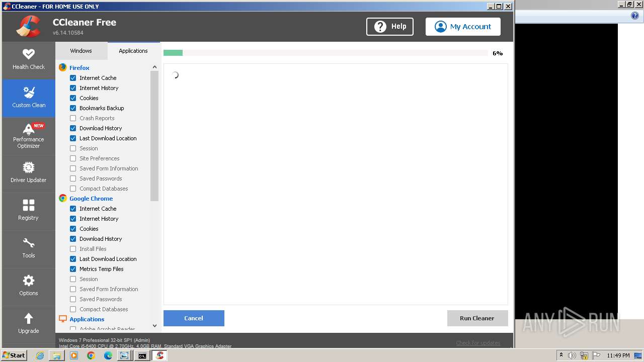644x362 pixels.
Task: Enable Chrome Install Files checkbox
Action: (x=73, y=249)
